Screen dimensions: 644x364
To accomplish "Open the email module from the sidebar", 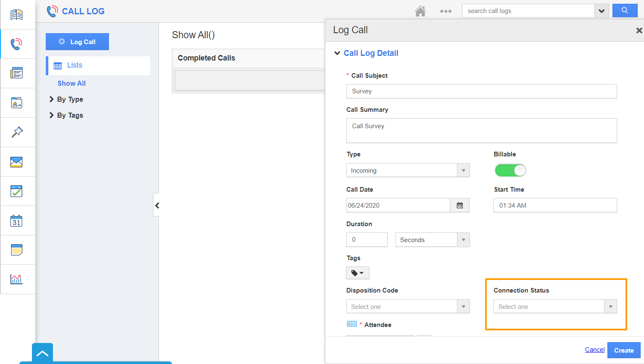I will click(17, 161).
